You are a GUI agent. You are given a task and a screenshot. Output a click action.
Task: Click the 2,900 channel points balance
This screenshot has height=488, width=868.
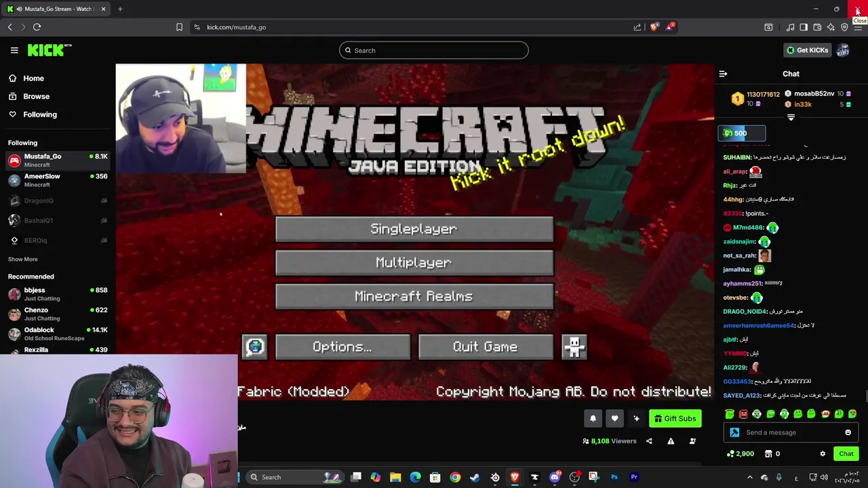740,454
